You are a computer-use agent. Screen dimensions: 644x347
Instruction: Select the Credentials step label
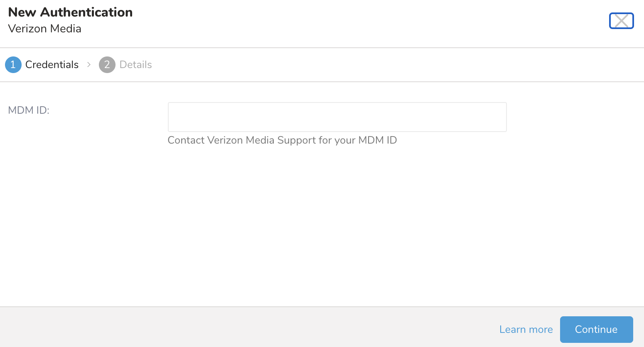click(52, 65)
